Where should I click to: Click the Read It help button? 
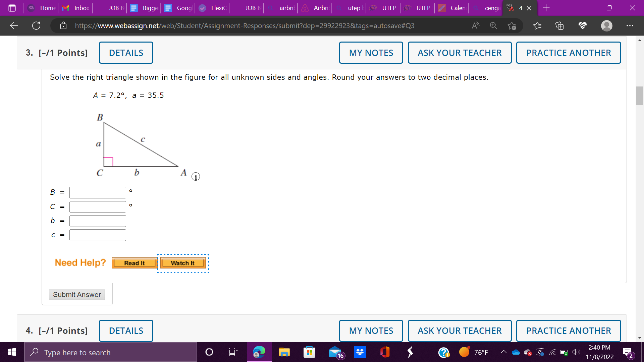coord(135,263)
